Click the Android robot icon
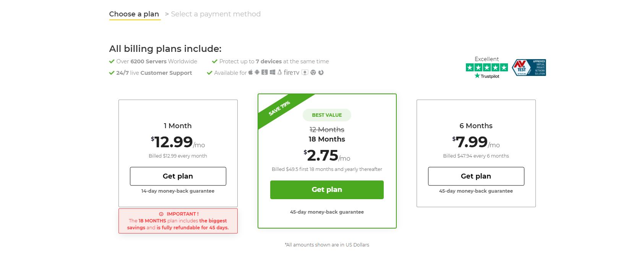The width and height of the screenshot is (644, 269). [257, 72]
